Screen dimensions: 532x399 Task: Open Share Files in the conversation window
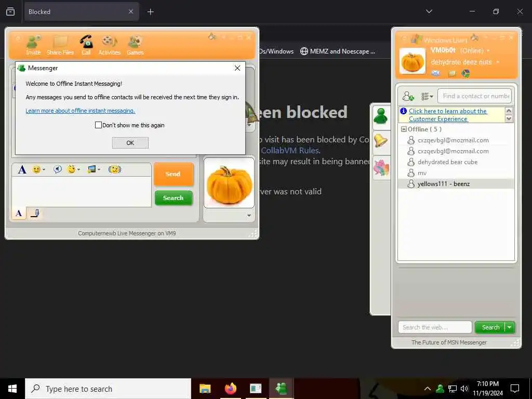click(x=60, y=45)
